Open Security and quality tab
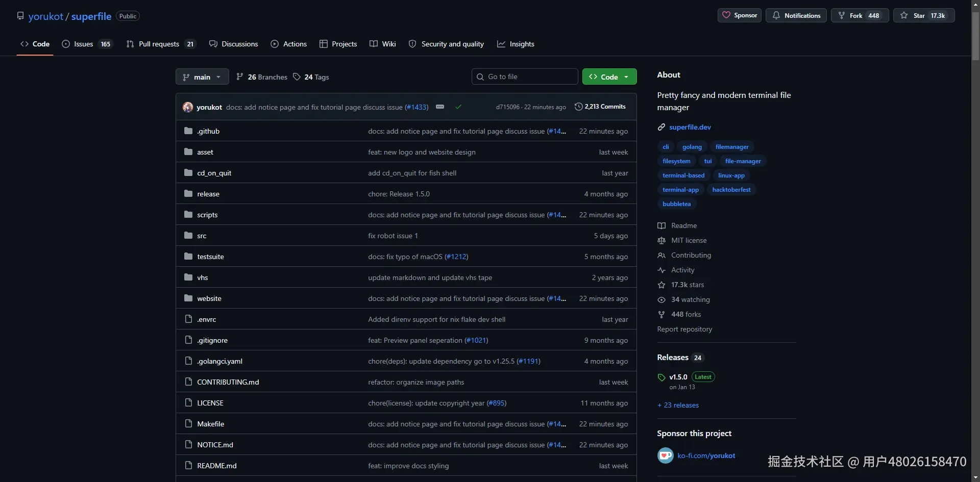980x482 pixels. tap(446, 44)
